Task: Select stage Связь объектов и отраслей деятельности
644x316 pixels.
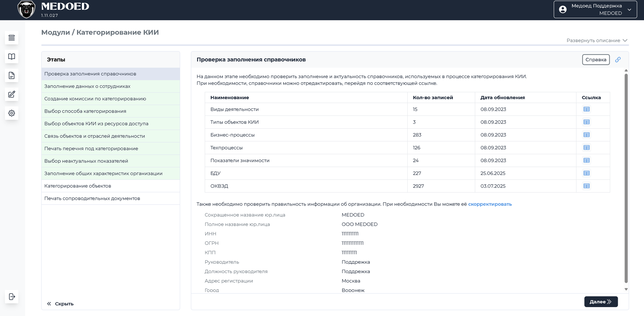Action: pos(111,136)
